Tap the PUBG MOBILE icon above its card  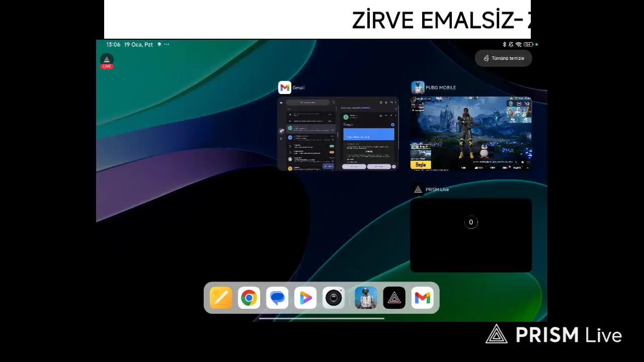point(418,87)
